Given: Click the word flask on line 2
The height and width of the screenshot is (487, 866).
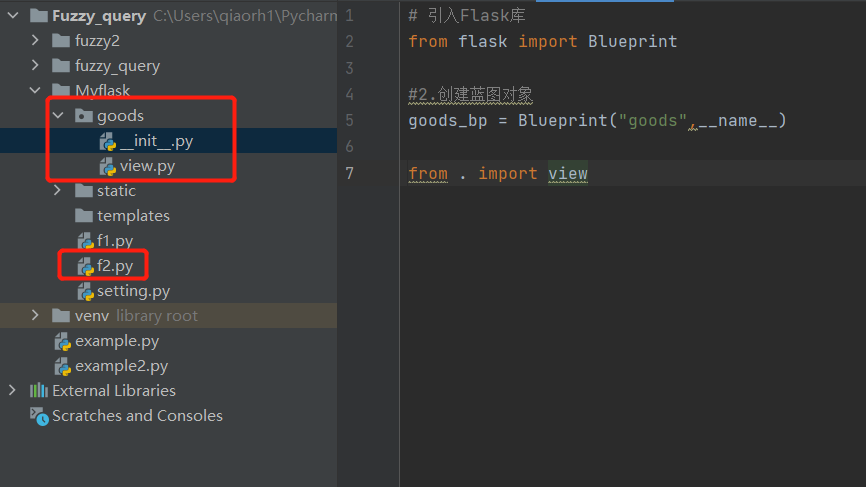Looking at the screenshot, I should [483, 41].
